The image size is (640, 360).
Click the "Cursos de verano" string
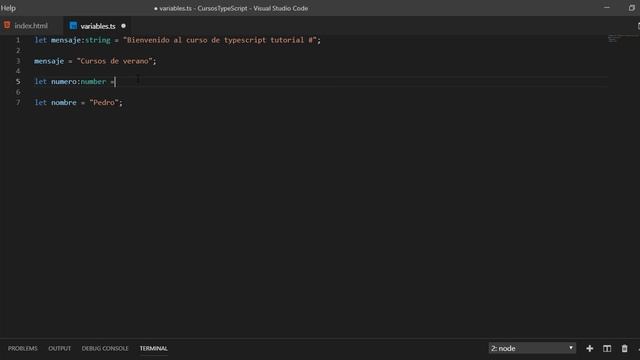[x=114, y=61]
